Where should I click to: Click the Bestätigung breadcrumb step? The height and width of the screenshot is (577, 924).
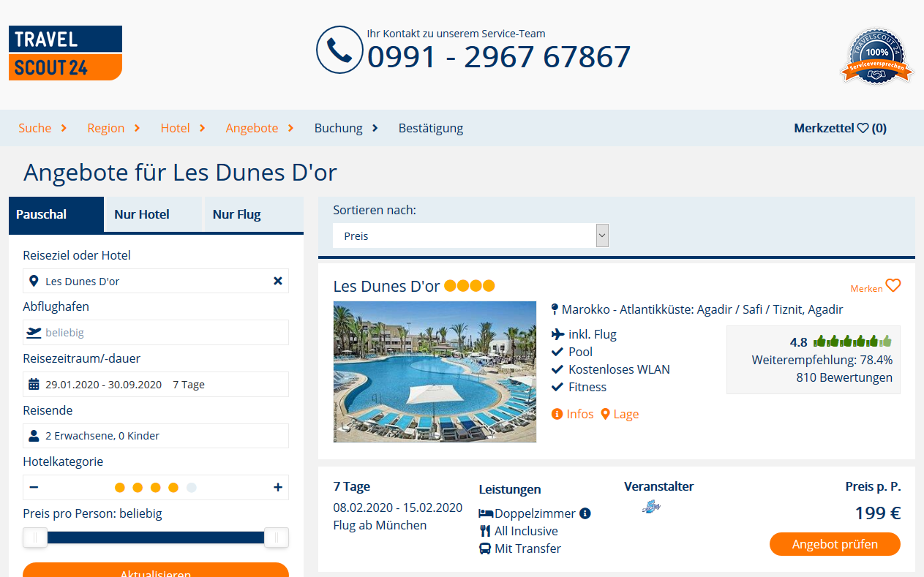[431, 128]
